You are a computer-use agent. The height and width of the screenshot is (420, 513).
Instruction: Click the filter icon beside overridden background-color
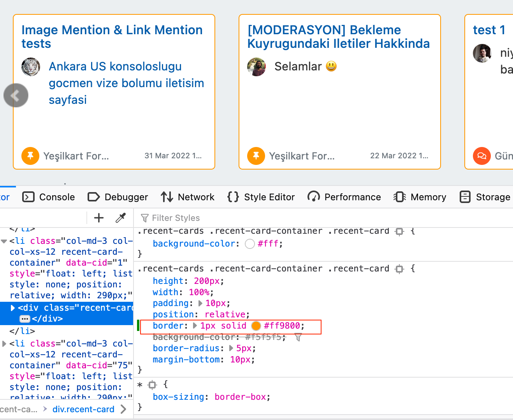pyautogui.click(x=298, y=337)
